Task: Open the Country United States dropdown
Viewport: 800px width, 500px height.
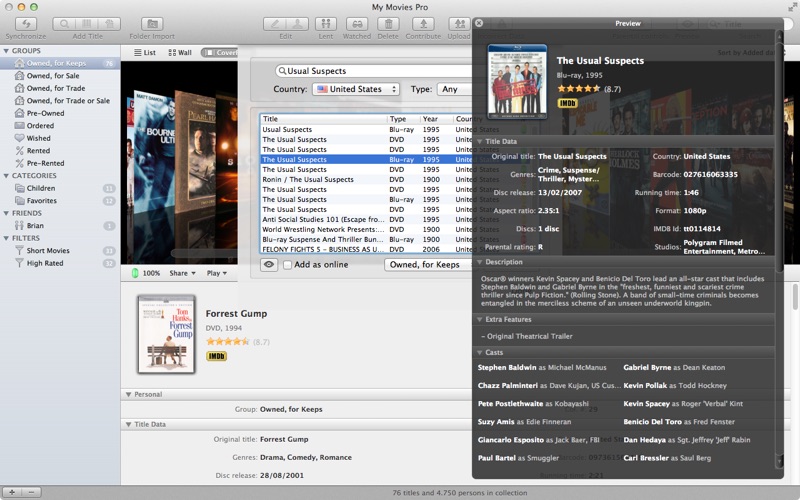Action: tap(356, 89)
